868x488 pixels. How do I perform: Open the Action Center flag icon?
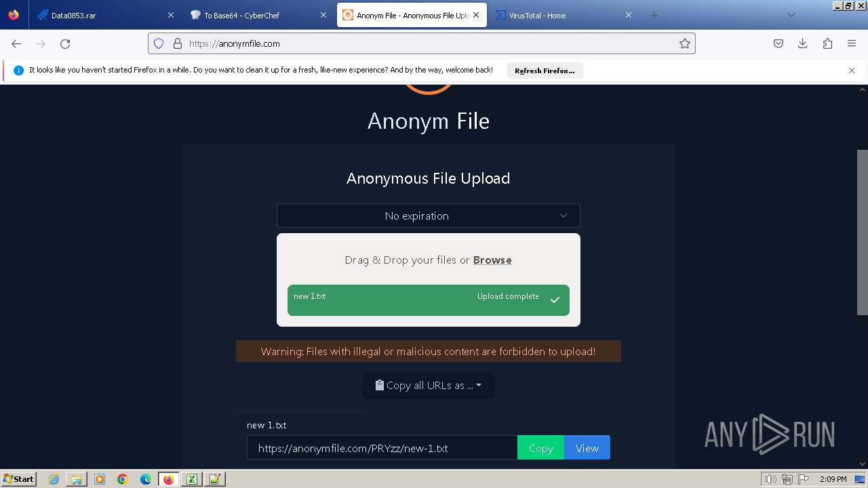click(x=804, y=479)
